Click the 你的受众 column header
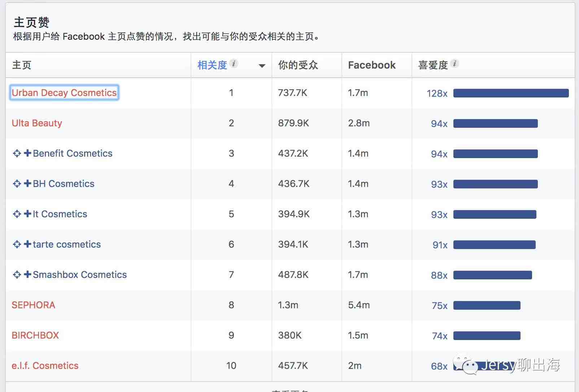The width and height of the screenshot is (579, 392). click(298, 65)
